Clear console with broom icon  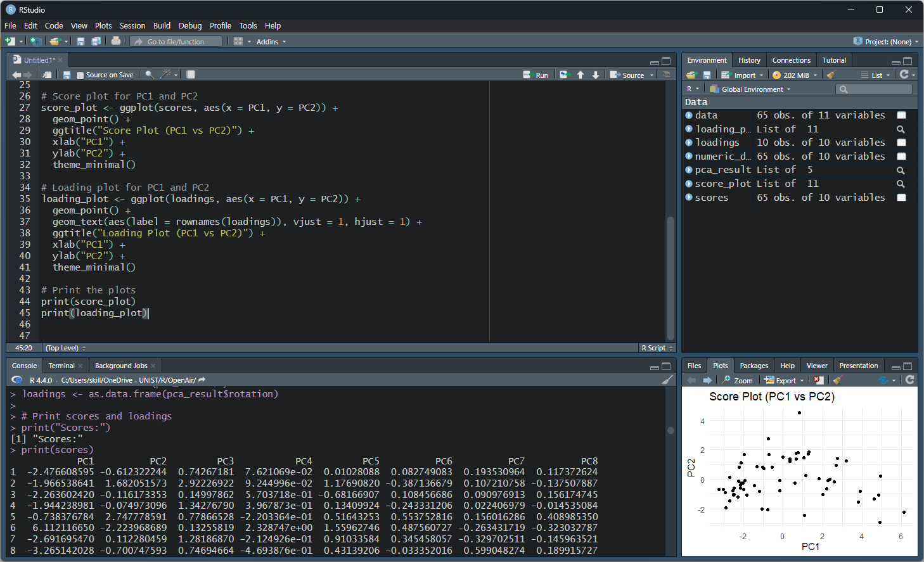(x=667, y=380)
